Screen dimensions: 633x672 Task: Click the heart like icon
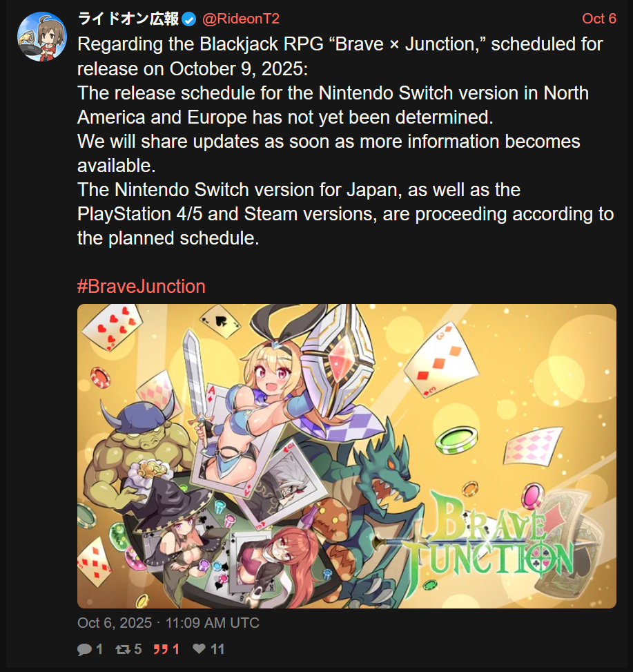[x=199, y=649]
